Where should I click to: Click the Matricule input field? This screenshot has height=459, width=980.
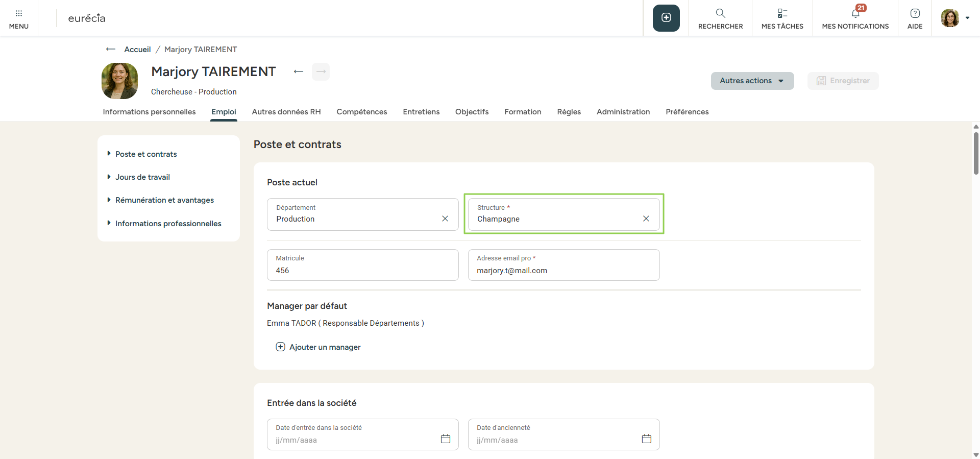[x=362, y=270]
